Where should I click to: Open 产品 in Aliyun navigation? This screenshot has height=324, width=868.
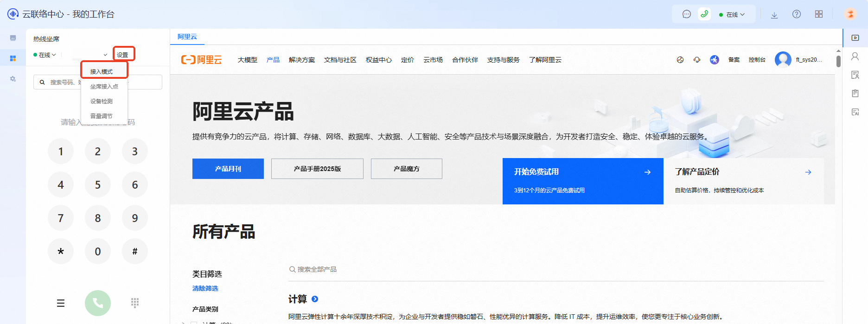coord(273,60)
